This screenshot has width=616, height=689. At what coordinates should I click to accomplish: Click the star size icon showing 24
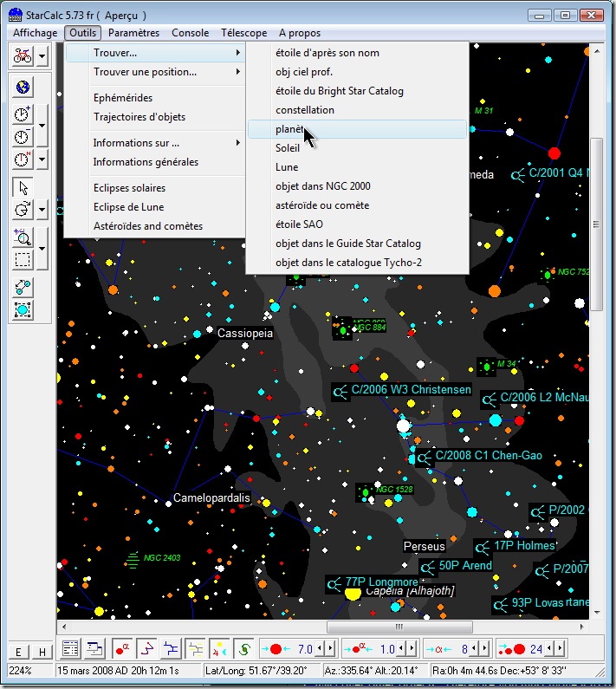(x=512, y=649)
